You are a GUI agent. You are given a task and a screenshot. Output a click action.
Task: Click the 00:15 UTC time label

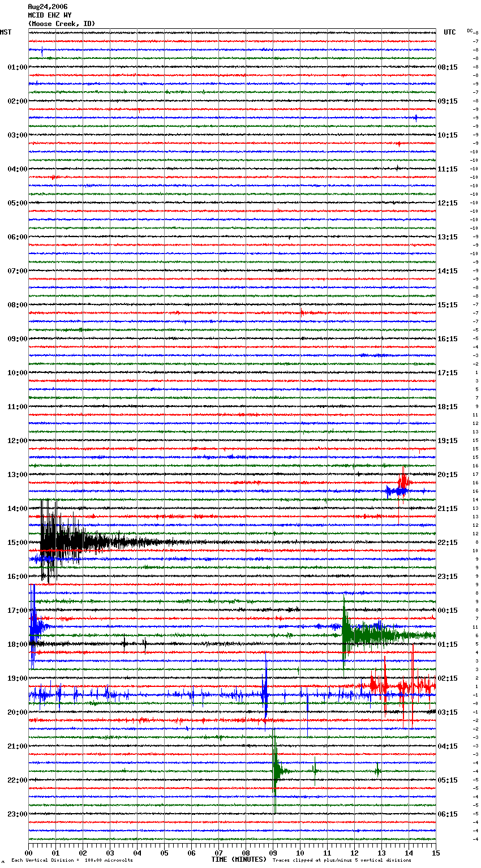point(448,611)
